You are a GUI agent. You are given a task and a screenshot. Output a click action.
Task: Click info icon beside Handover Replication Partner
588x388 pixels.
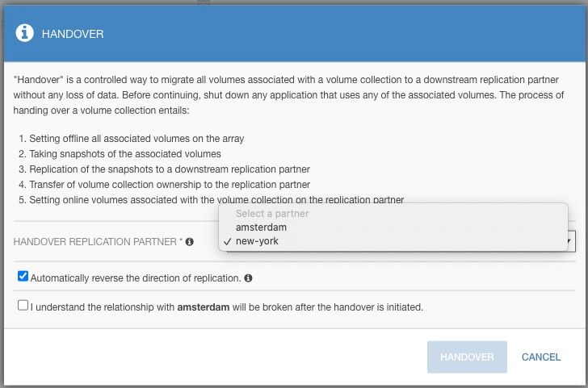pyautogui.click(x=190, y=242)
